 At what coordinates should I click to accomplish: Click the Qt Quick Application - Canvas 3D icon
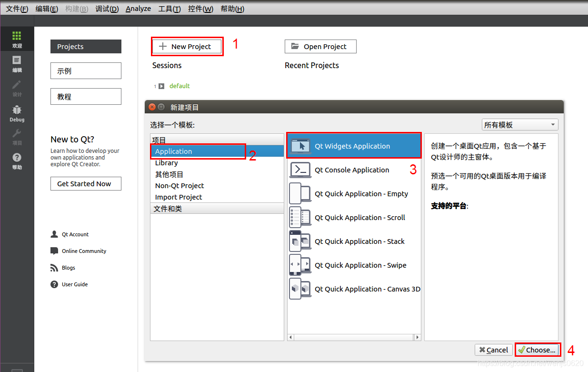tap(300, 289)
